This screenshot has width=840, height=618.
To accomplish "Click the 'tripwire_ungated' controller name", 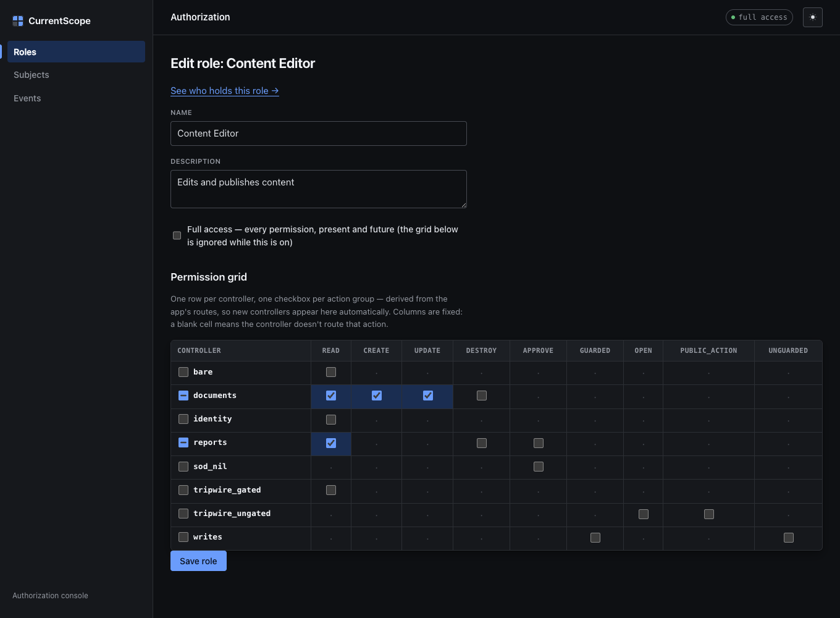I will (232, 514).
